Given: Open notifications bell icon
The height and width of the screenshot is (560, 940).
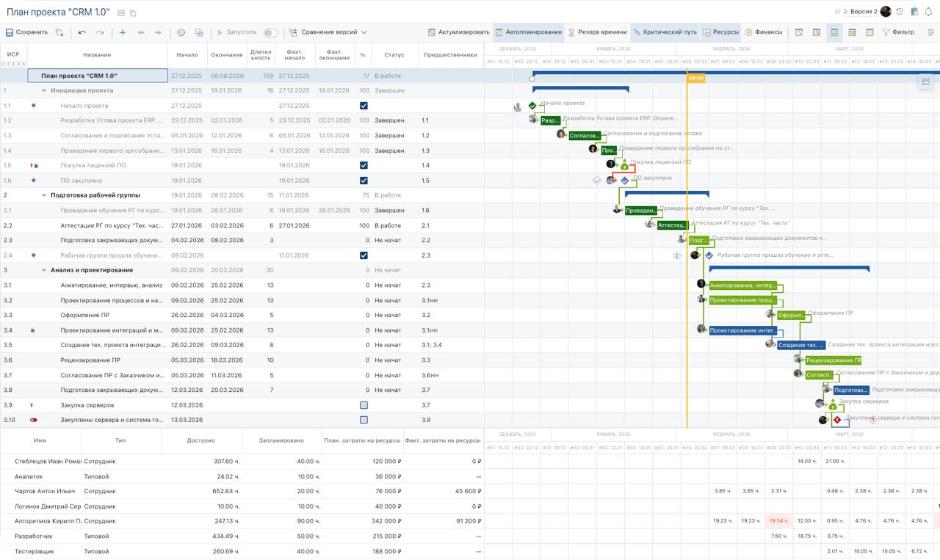Looking at the screenshot, I should (x=929, y=12).
